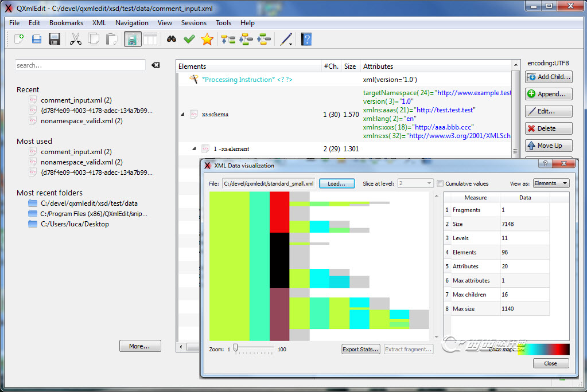The image size is (587, 392).
Task: Select recent file nonamespace_valid.xml (2) under Recent
Action: (81, 121)
